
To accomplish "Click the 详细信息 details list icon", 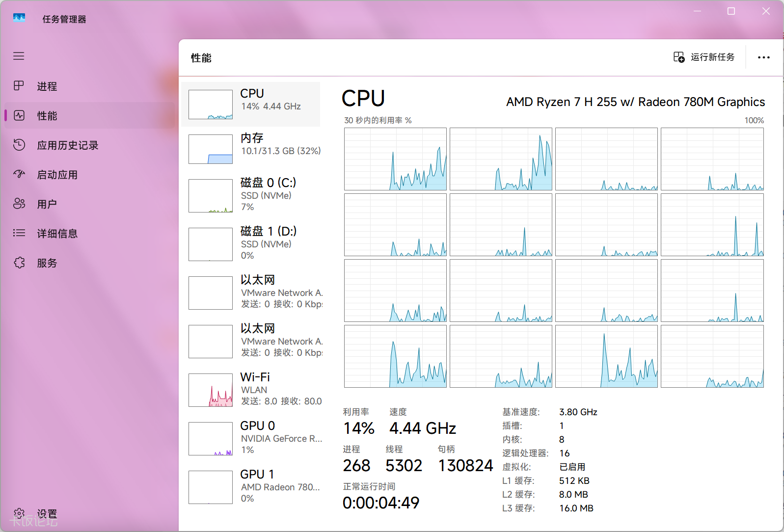I will click(x=19, y=233).
